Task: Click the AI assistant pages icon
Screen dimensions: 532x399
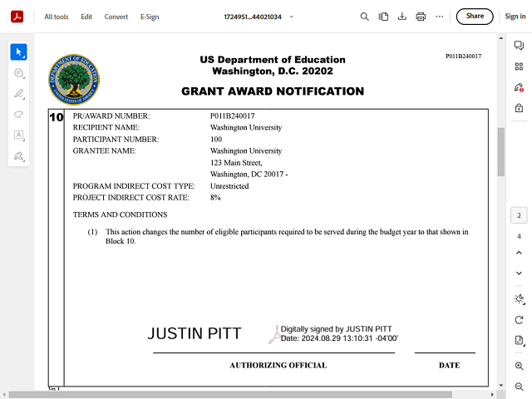Action: [383, 17]
